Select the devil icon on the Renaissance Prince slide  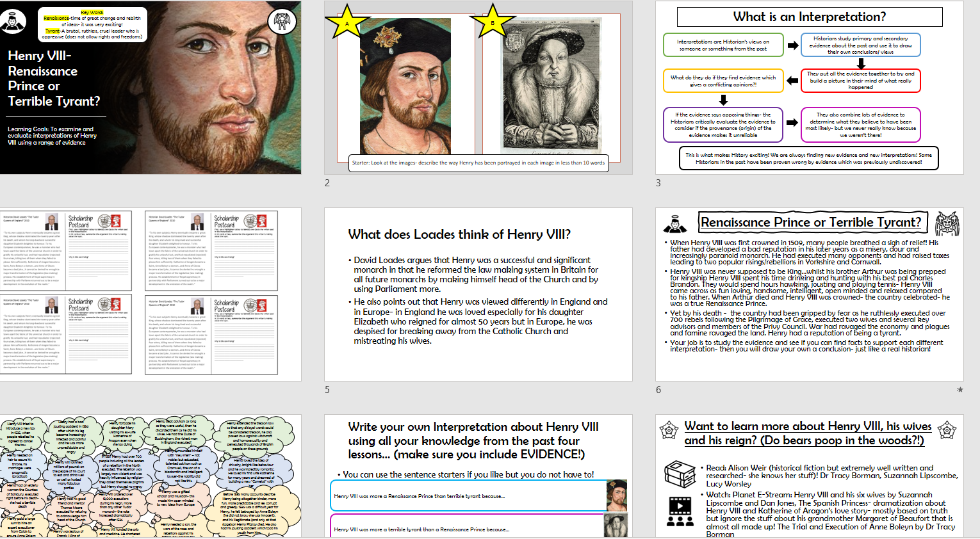(x=947, y=222)
